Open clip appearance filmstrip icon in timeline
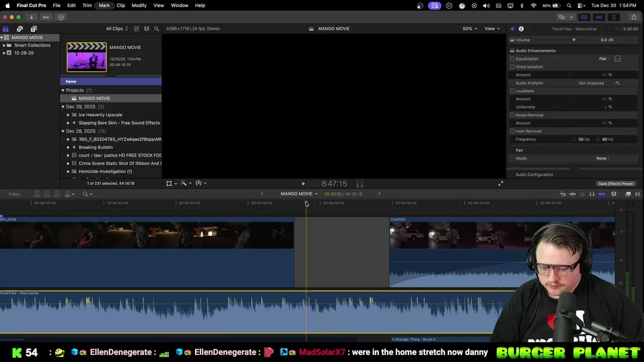Screen dimensions: 644x362 [x=614, y=194]
